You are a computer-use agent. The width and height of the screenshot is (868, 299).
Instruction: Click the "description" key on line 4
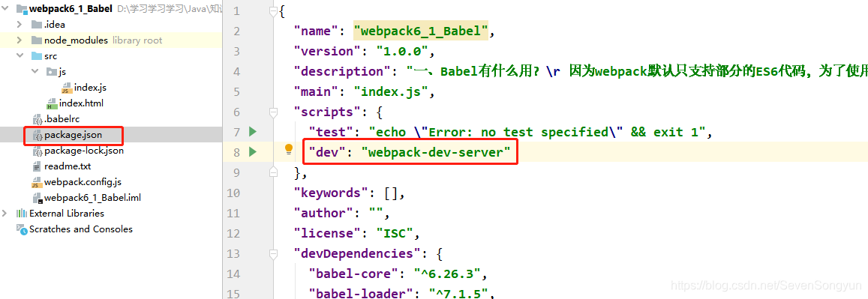click(x=343, y=71)
